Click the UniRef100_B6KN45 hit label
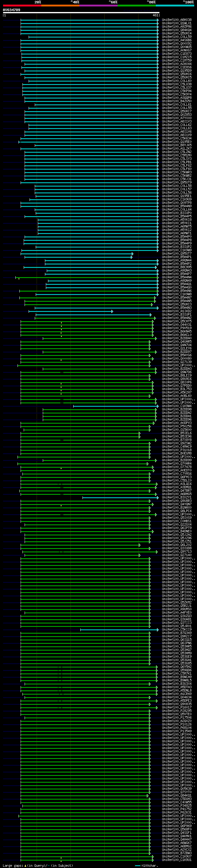The height and width of the screenshot is (868, 197). [177, 331]
